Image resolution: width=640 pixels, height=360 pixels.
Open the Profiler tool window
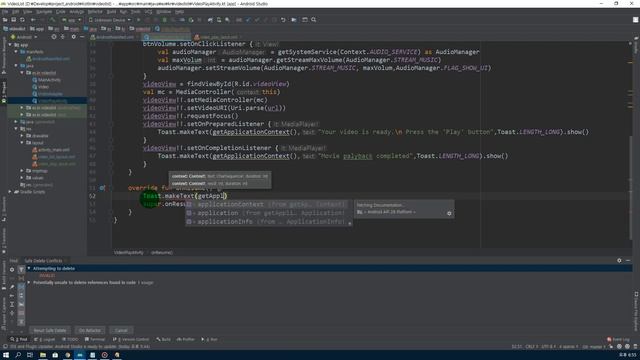(x=186, y=339)
